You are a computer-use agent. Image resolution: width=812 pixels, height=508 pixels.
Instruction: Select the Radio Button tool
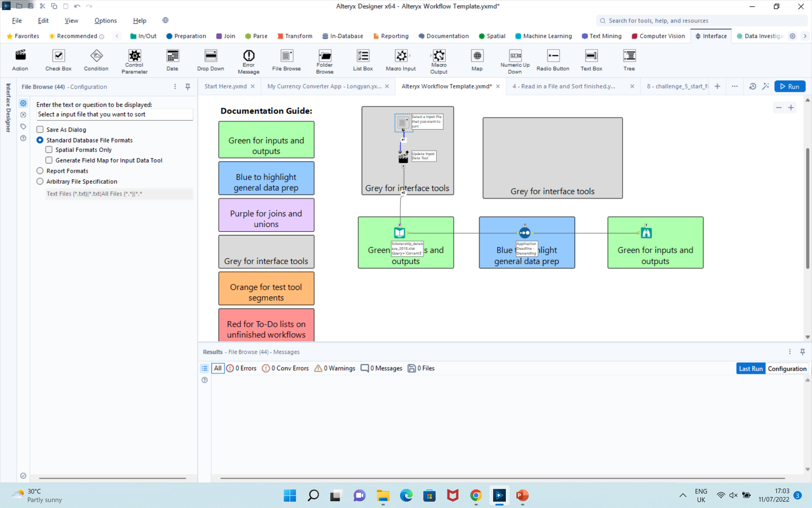(x=553, y=60)
